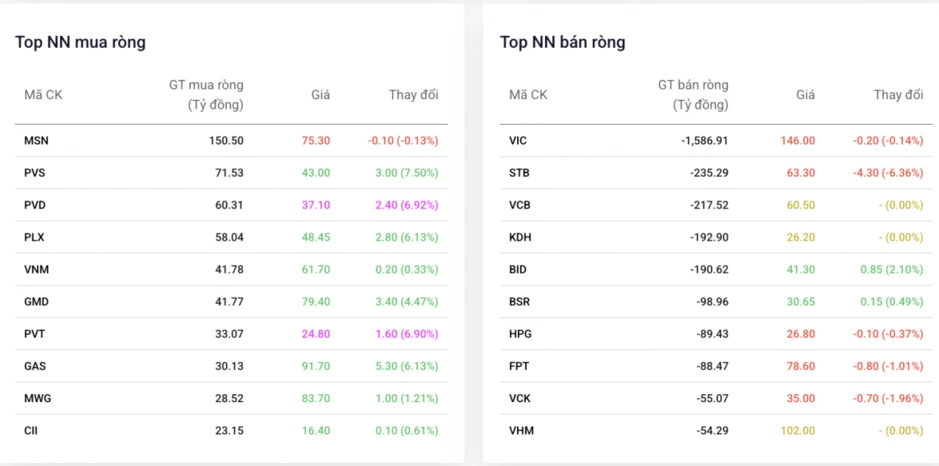
Task: Click 'GT bán ròng (Tỷ đồng)' column header
Action: tap(693, 95)
